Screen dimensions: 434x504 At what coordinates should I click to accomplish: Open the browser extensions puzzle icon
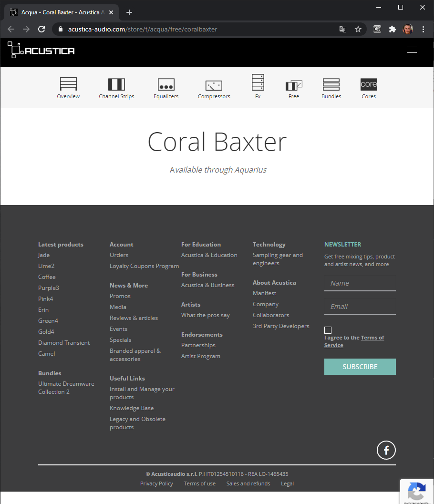pos(392,29)
